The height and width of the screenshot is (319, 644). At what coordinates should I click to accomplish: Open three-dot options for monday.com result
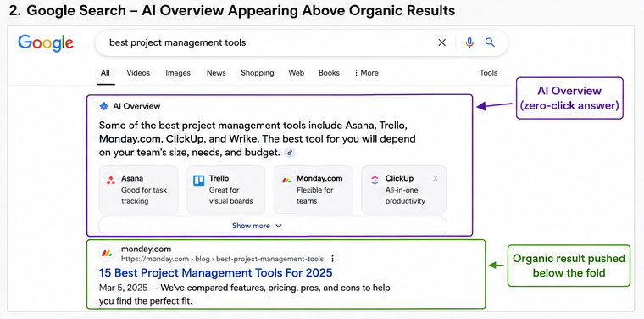[333, 259]
